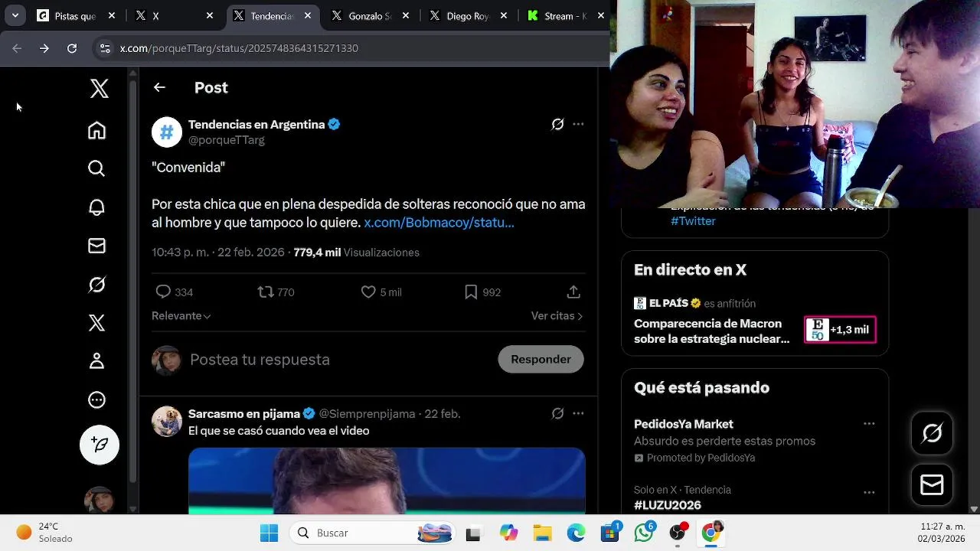The width and height of the screenshot is (980, 551).
Task: Close the Tendencias tab
Action: coord(308,16)
